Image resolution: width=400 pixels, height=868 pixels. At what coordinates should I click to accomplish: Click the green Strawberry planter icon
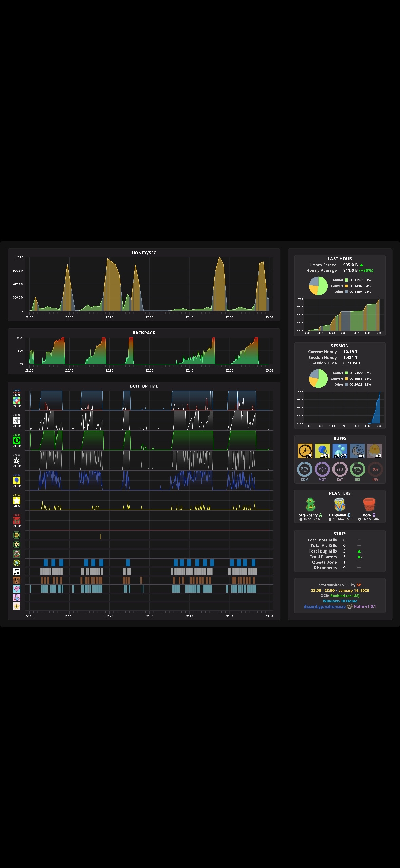tap(310, 505)
